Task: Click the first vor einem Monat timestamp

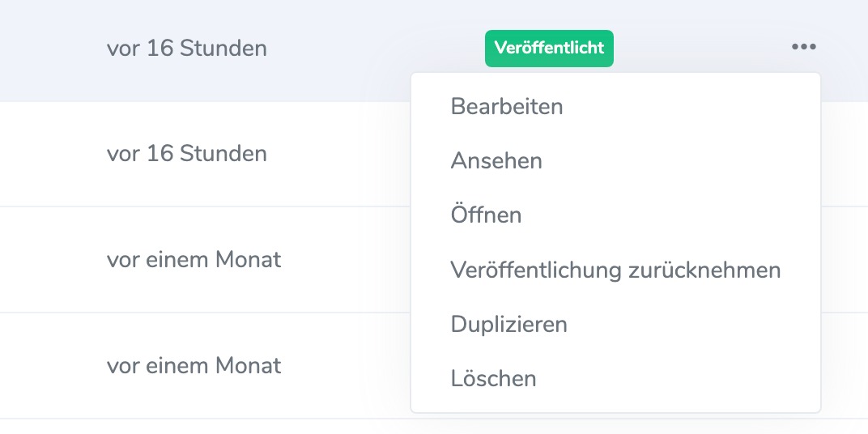Action: pos(194,259)
